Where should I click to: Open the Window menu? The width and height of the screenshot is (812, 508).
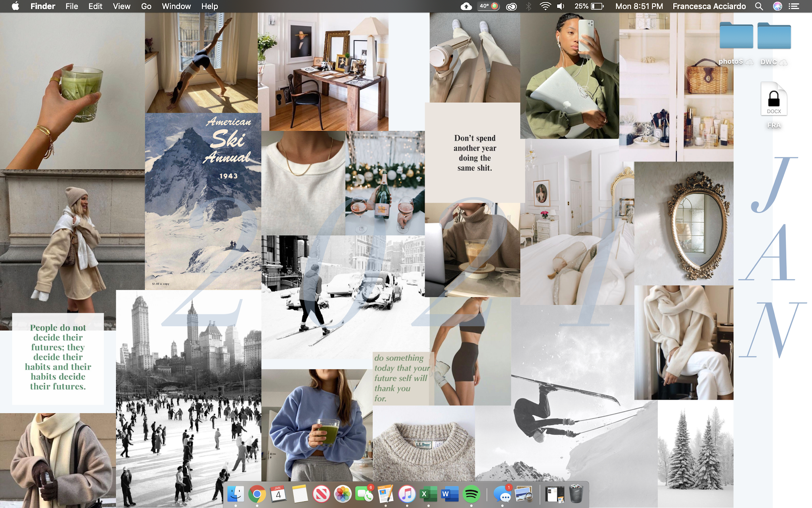tap(176, 6)
